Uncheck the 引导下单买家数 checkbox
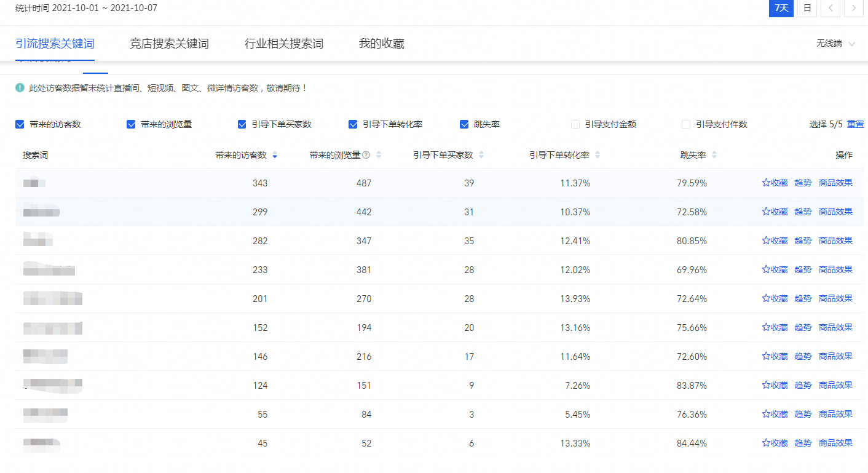868x473 pixels. (x=242, y=124)
